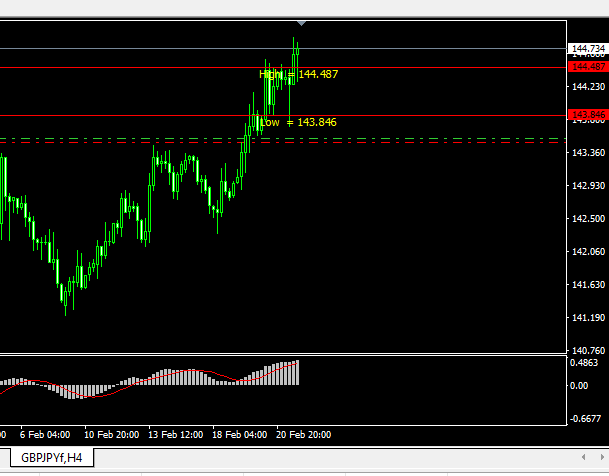Image resolution: width=609 pixels, height=476 pixels.
Task: Click the 141.630 price scale value
Action: (x=588, y=285)
